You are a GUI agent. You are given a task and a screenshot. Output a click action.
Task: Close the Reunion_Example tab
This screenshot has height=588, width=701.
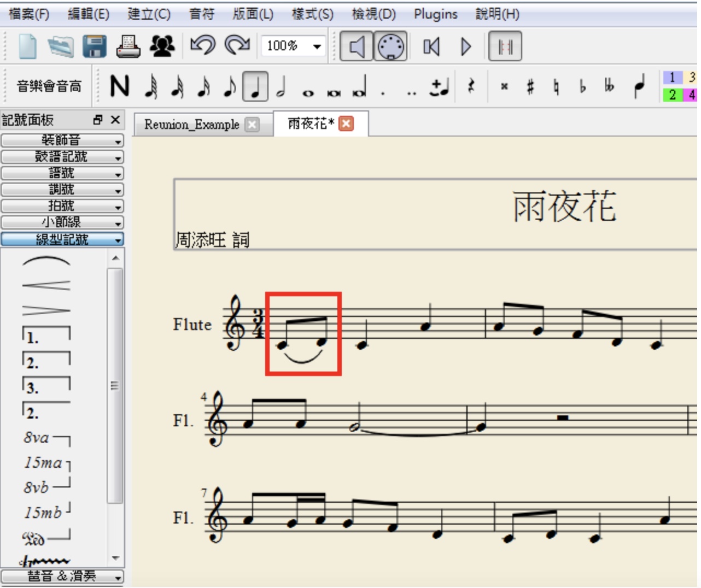(252, 125)
